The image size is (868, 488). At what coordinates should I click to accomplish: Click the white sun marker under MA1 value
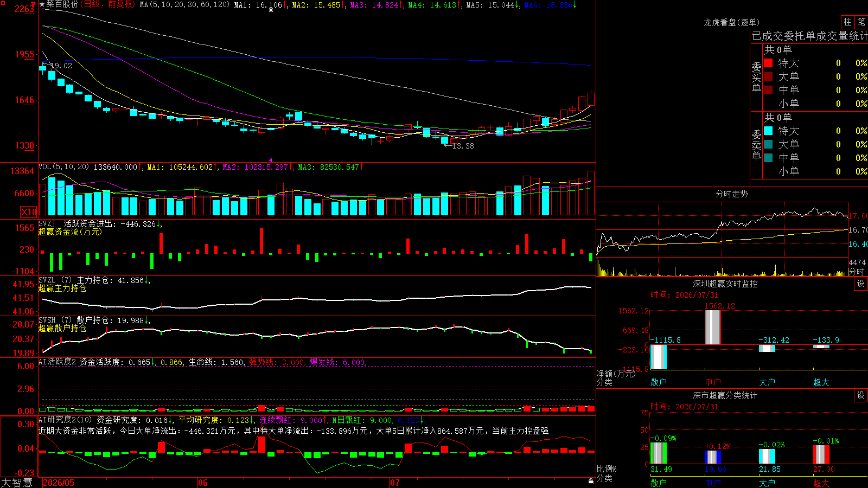click(271, 10)
